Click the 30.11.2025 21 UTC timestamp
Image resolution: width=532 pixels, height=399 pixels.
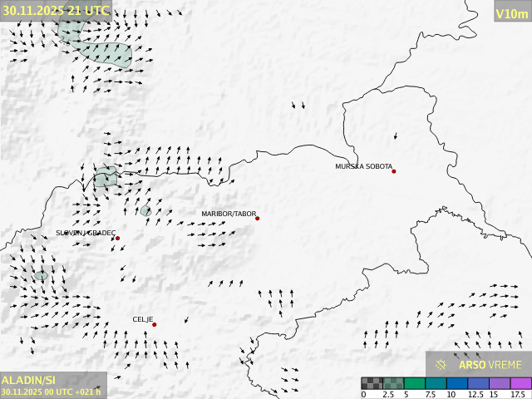pos(56,11)
